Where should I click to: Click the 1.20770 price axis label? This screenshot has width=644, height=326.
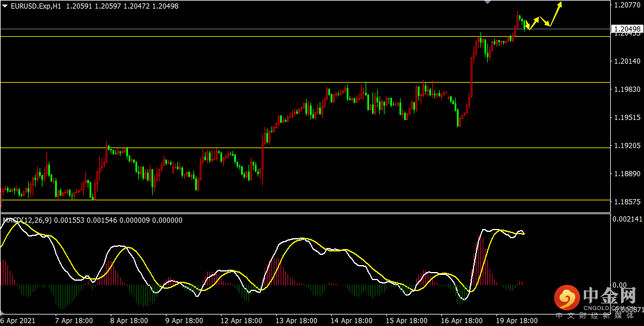(x=627, y=6)
